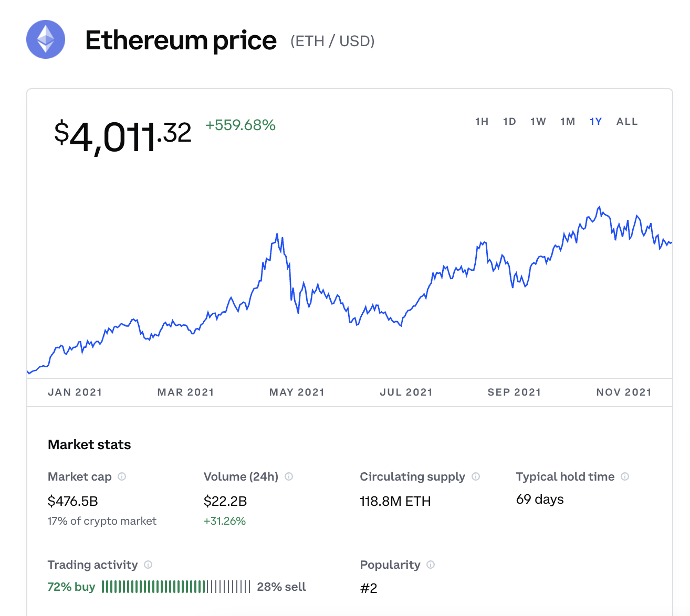Viewport: 690px width, 616px height.
Task: Click the Trading activity info icon
Action: click(148, 565)
